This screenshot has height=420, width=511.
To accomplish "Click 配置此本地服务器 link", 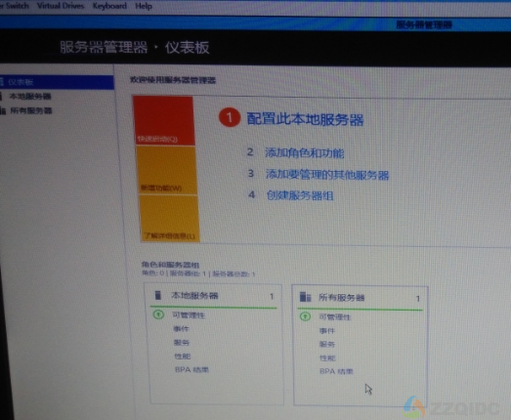I will (305, 119).
